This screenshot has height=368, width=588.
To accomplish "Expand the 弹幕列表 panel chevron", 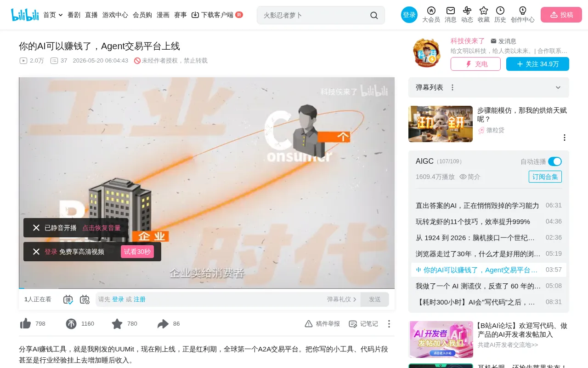I will tap(558, 87).
